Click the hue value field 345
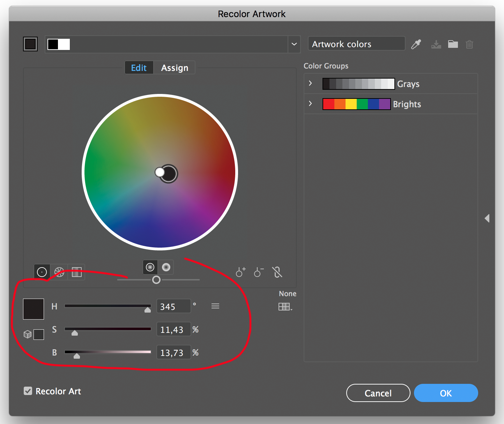This screenshot has width=504, height=424. pos(173,306)
